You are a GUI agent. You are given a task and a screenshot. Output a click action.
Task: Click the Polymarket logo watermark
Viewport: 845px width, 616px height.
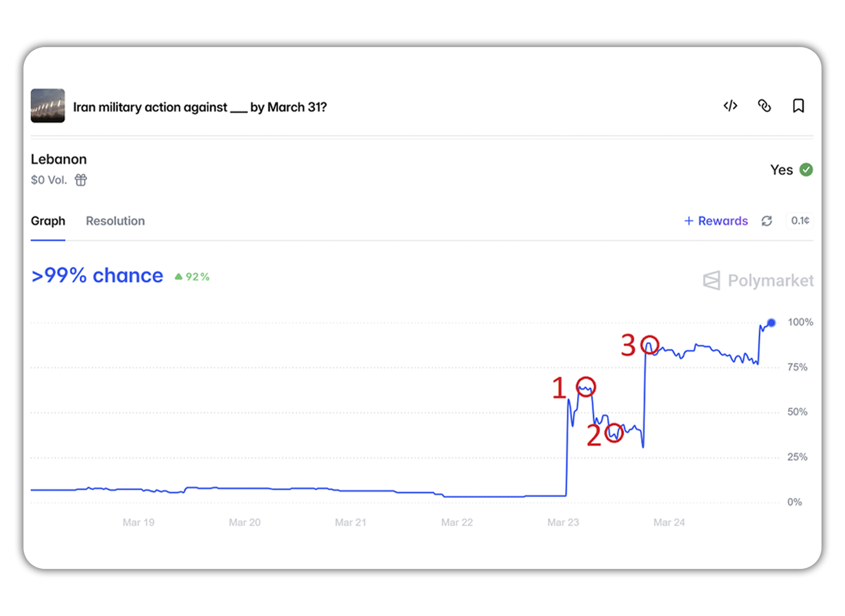(x=758, y=281)
